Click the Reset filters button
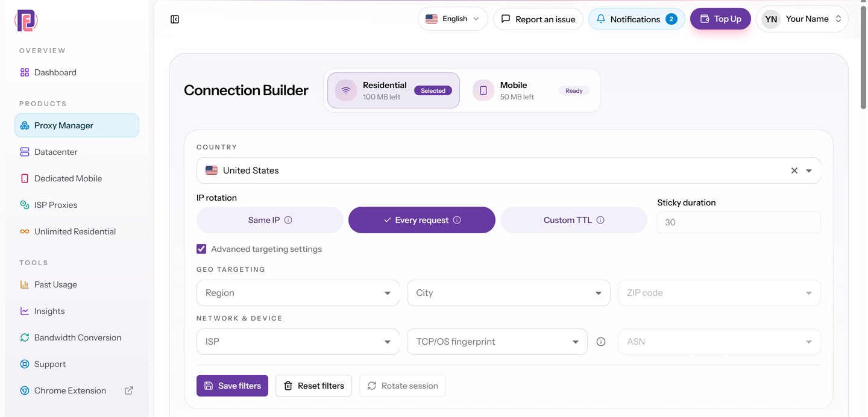868x417 pixels. 313,386
